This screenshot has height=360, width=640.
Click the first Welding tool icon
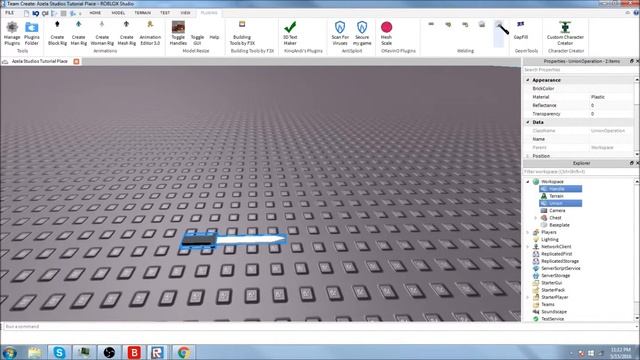coord(431,24)
